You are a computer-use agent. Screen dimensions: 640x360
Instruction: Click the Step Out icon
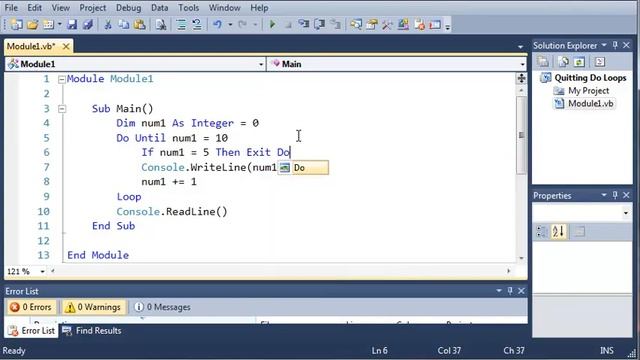pyautogui.click(x=336, y=25)
